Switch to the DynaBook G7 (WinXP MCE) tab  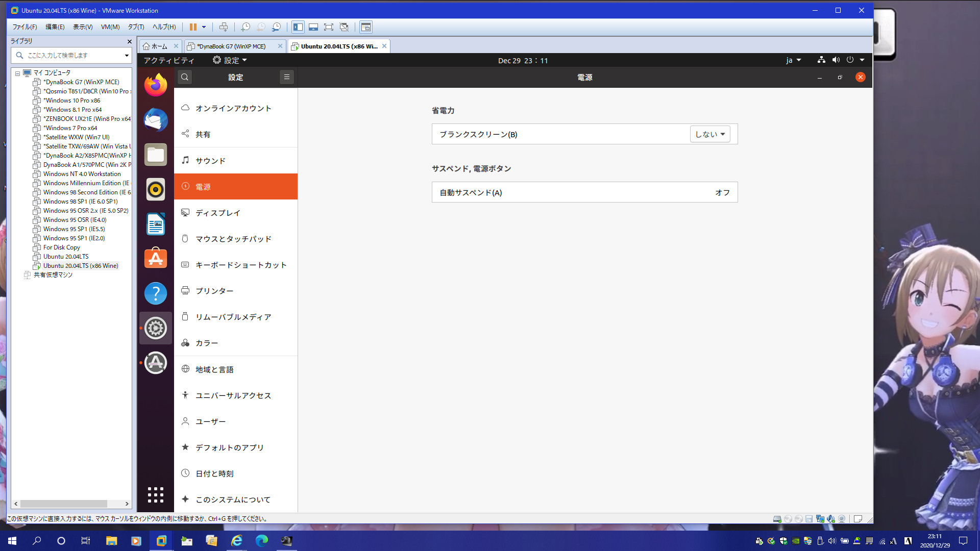[231, 46]
